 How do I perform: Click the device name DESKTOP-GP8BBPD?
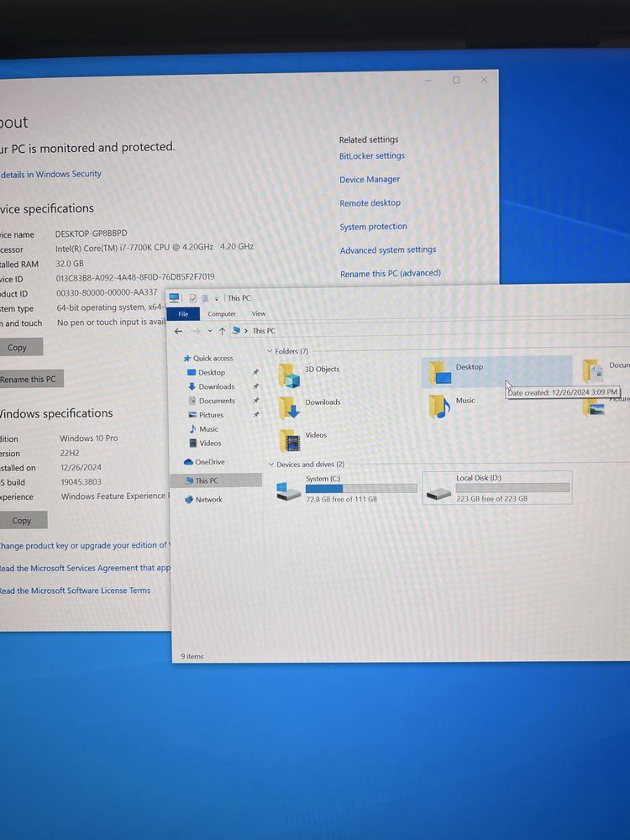click(x=91, y=234)
